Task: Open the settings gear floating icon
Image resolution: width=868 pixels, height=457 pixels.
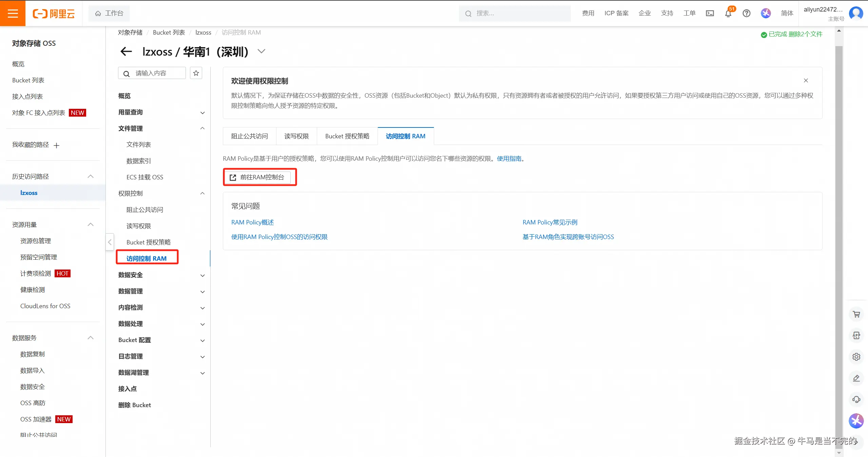Action: pos(856,357)
